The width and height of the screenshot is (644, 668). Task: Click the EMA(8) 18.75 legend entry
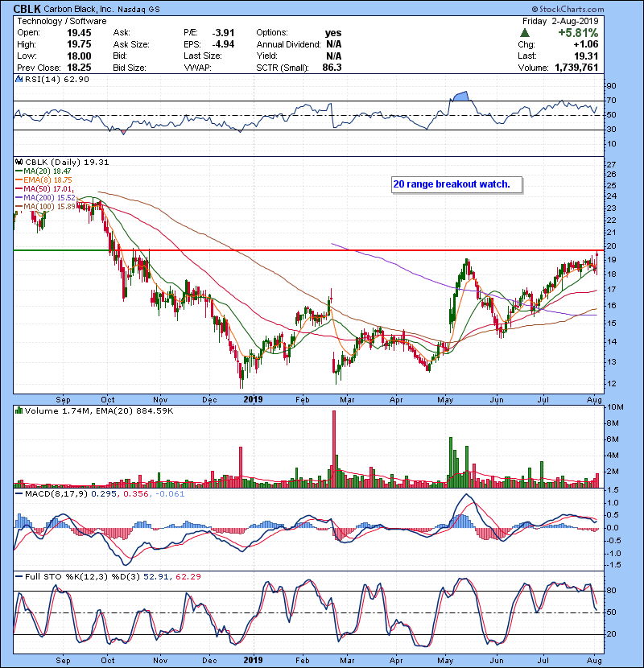[43, 179]
